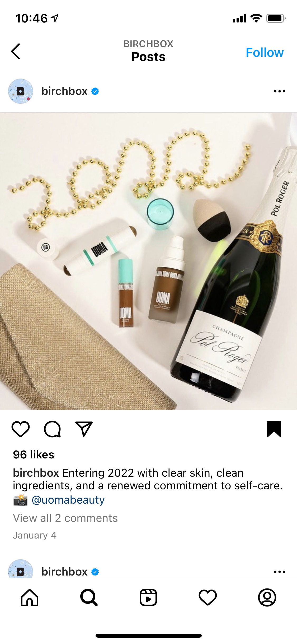Open the Activity heart tab in bottom bar

[x=208, y=597]
